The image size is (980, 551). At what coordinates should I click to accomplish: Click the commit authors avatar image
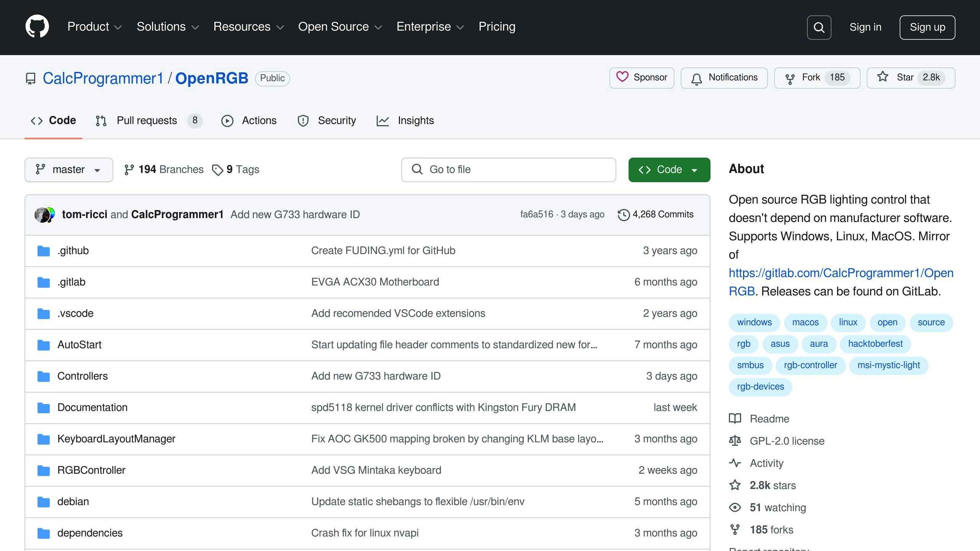[x=45, y=215]
